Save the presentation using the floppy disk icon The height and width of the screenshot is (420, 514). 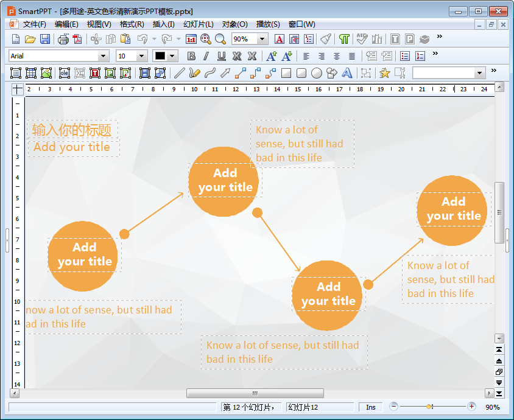[45, 40]
